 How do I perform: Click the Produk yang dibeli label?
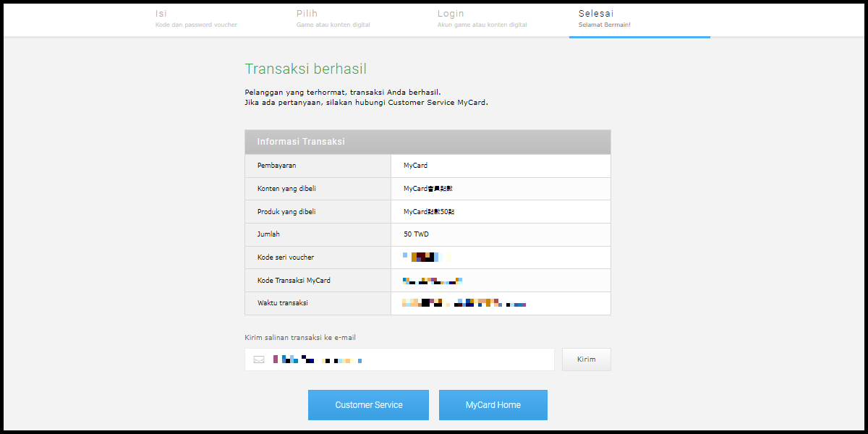(286, 212)
